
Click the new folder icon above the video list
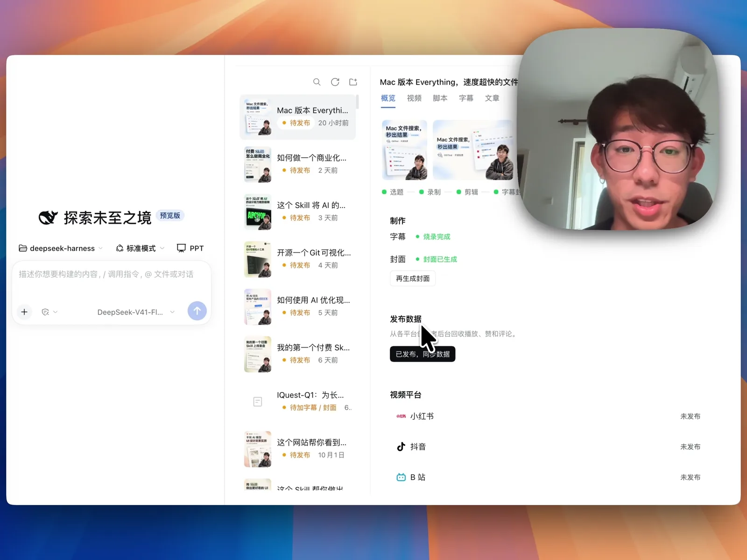pos(353,82)
